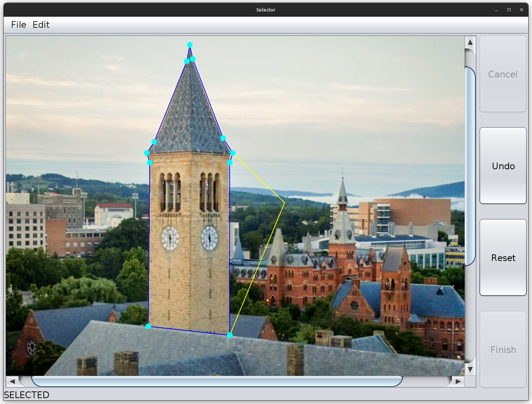Click the left clock face on the tower

tap(170, 238)
